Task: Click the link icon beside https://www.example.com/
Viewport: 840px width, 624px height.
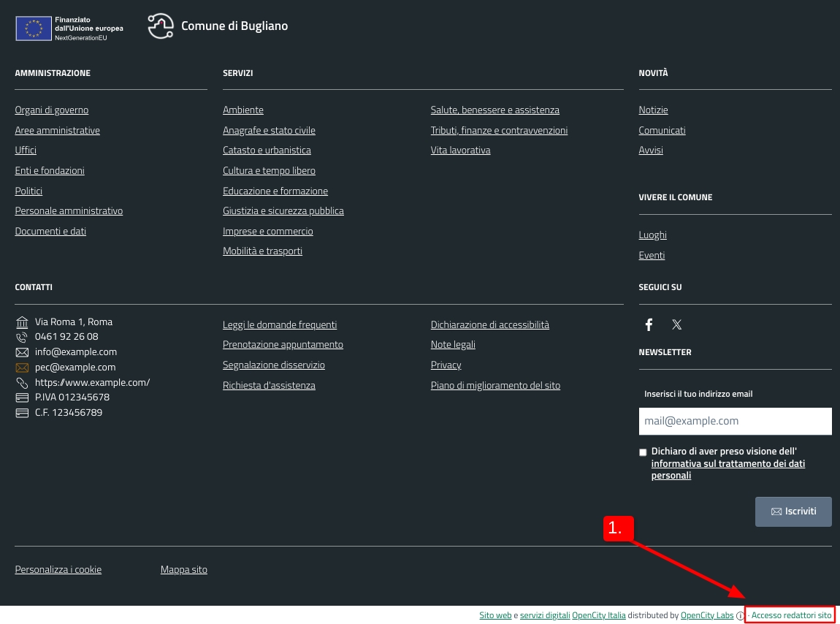Action: click(x=22, y=383)
